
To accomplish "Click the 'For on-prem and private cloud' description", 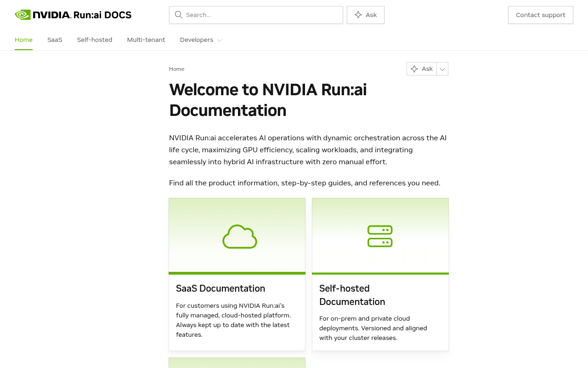I will pos(373,328).
